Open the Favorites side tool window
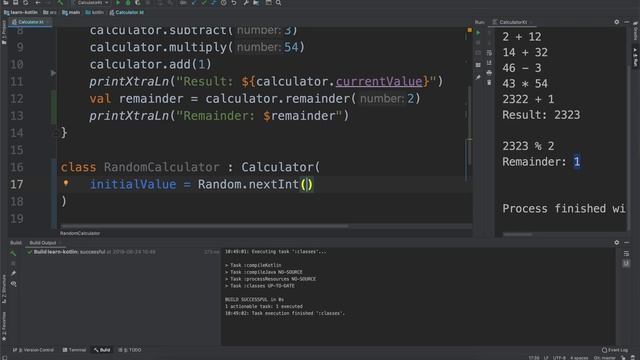 4,327
